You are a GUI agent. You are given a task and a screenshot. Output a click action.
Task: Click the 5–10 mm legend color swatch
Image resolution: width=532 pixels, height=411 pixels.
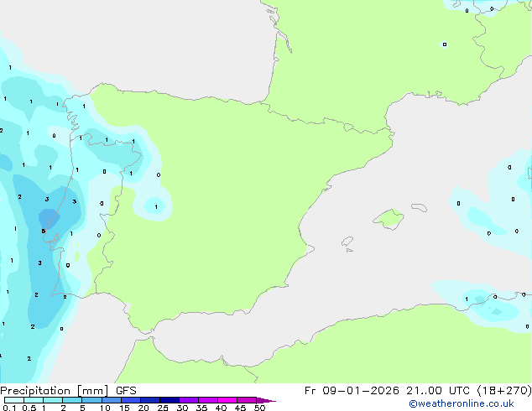92,400
